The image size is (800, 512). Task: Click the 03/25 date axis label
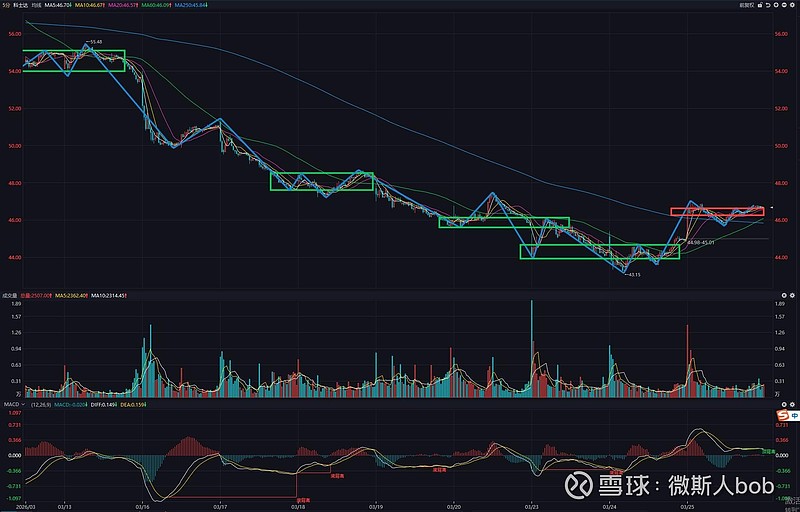(x=687, y=507)
